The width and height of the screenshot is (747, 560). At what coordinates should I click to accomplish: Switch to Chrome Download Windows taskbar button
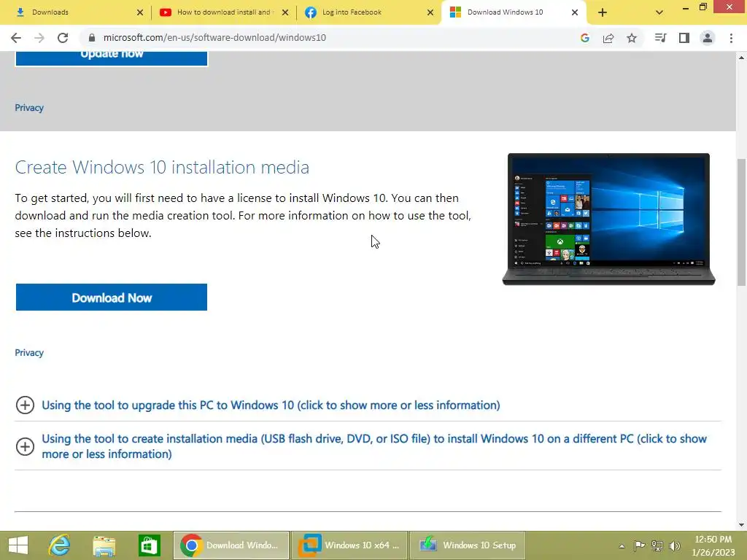click(x=231, y=545)
